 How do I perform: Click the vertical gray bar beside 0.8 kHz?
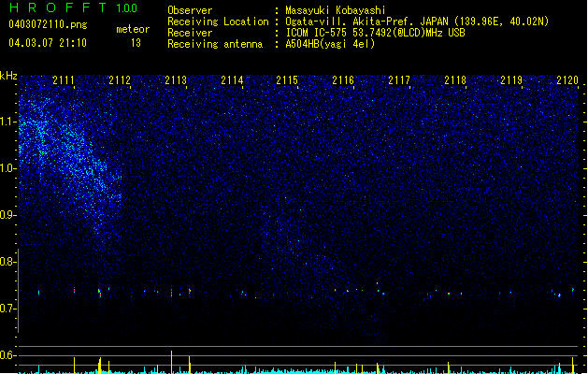(18, 291)
